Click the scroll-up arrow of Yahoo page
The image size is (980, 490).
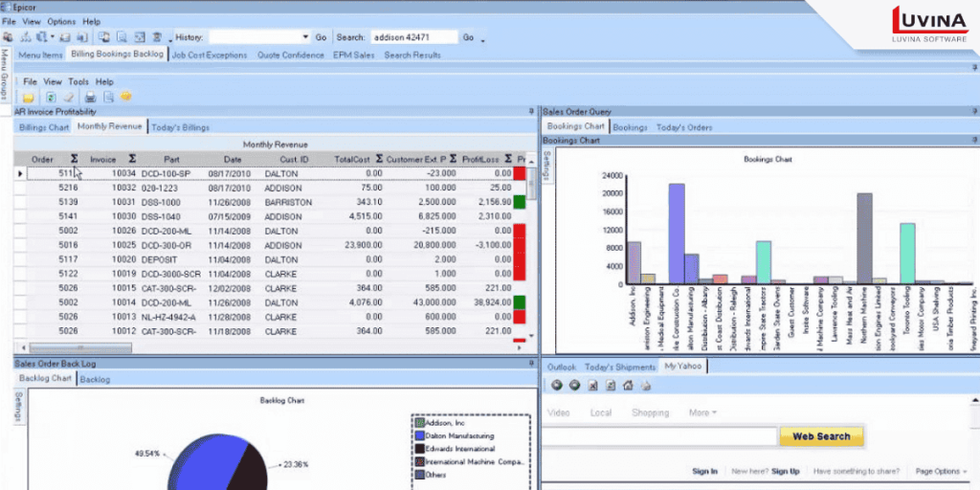pyautogui.click(x=975, y=400)
